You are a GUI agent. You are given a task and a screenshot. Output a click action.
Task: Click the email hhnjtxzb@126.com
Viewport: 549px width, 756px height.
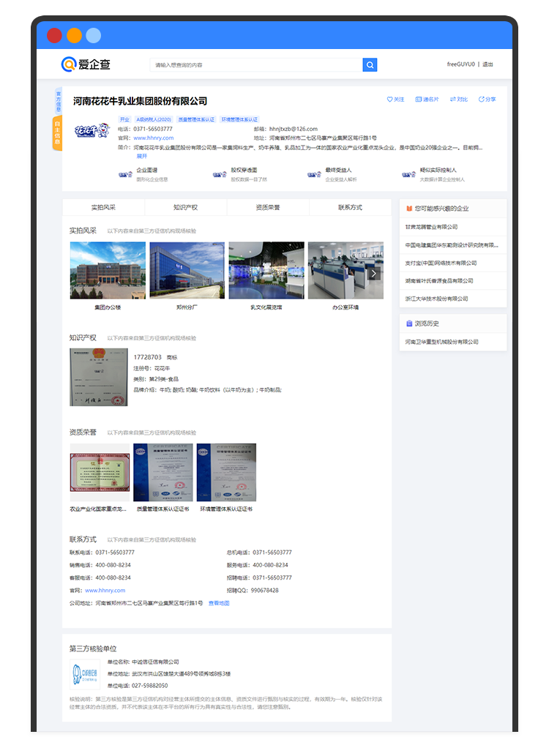click(294, 129)
